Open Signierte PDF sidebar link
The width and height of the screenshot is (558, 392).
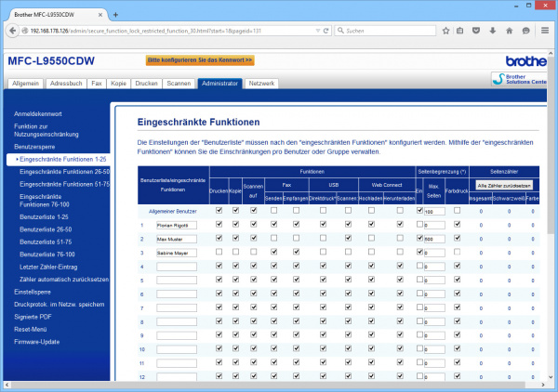(x=33, y=317)
